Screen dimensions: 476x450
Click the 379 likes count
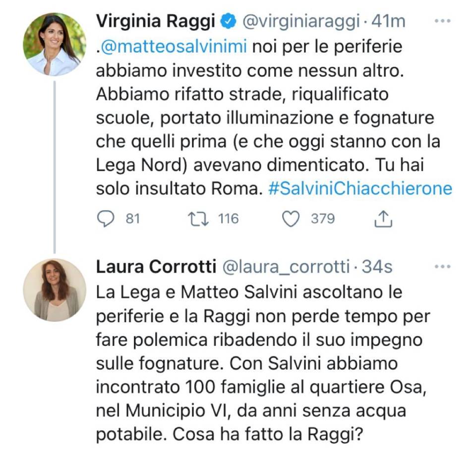pos(323,219)
